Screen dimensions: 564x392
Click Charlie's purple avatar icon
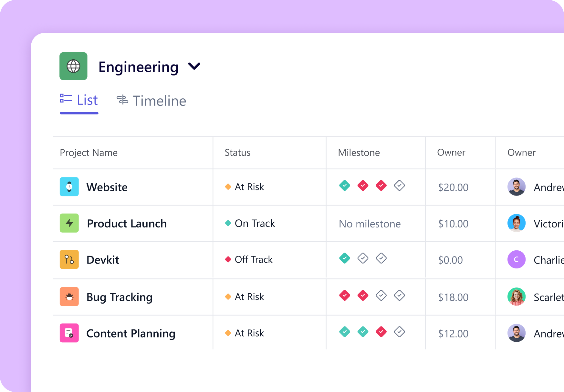pos(516,259)
